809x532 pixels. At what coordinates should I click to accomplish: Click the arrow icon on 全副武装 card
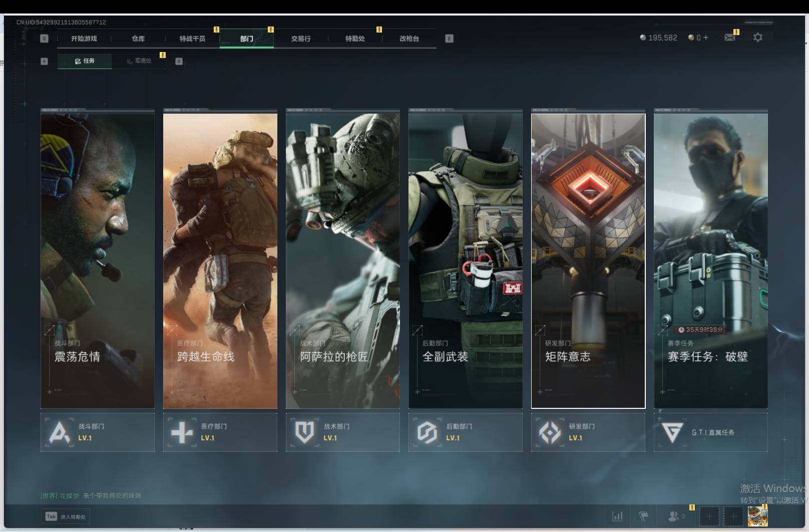[417, 330]
